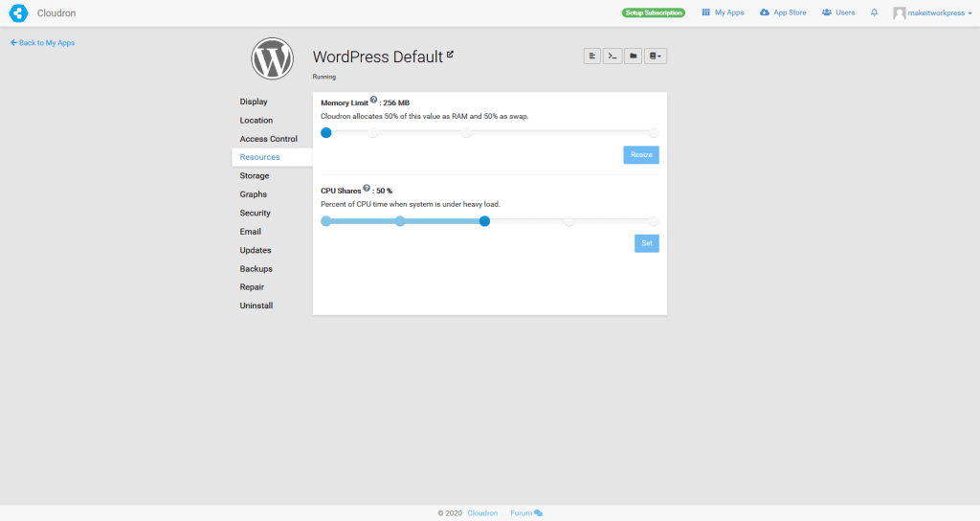This screenshot has height=521, width=980.
Task: Select the Display section
Action: click(254, 102)
